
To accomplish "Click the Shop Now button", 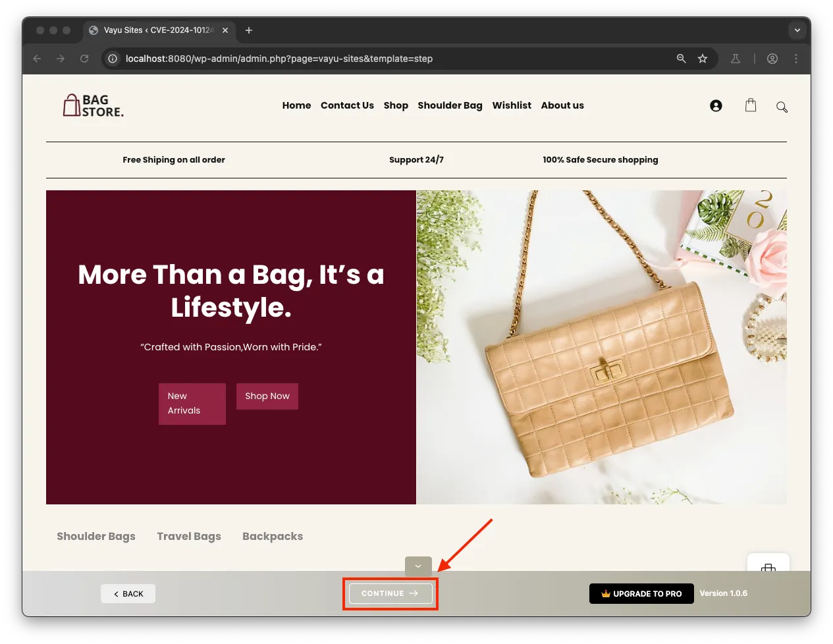I will click(267, 396).
